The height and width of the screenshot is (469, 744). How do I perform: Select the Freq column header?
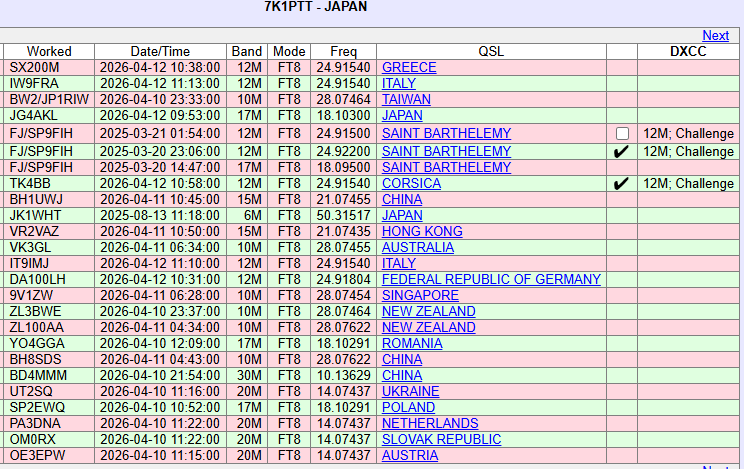[344, 51]
